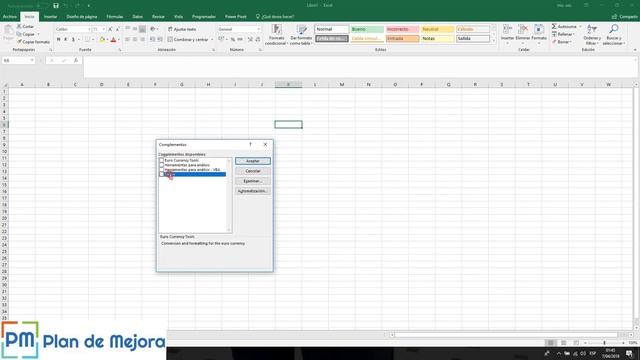The width and height of the screenshot is (640, 360).
Task: Open the Número dialog launcher
Action: tap(260, 50)
